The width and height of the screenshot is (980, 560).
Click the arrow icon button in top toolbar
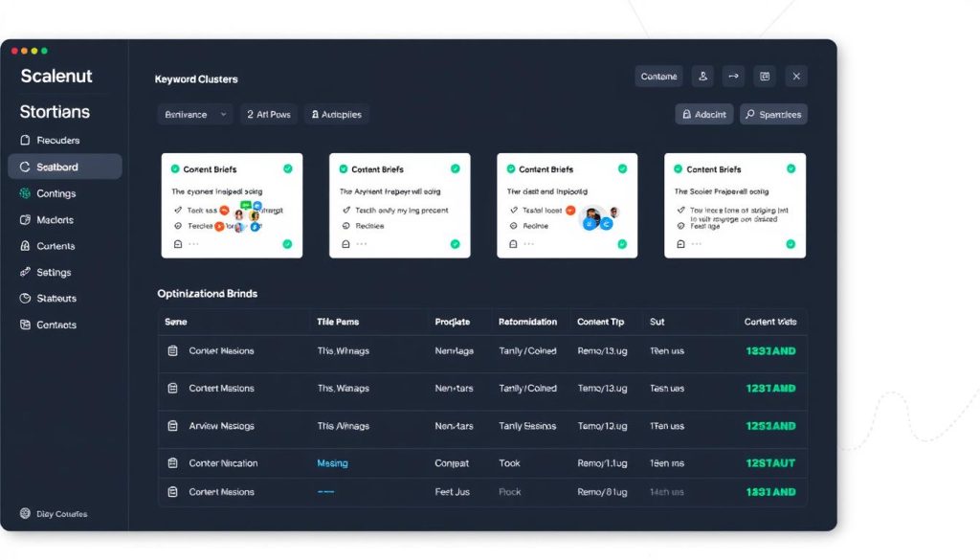pos(734,77)
